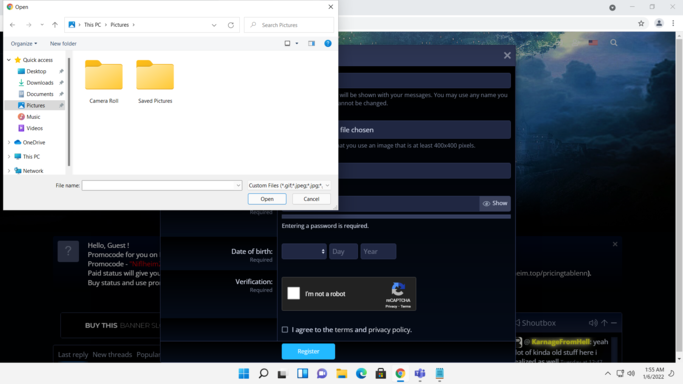
Task: Open the Camera Roll folder
Action: point(104,81)
